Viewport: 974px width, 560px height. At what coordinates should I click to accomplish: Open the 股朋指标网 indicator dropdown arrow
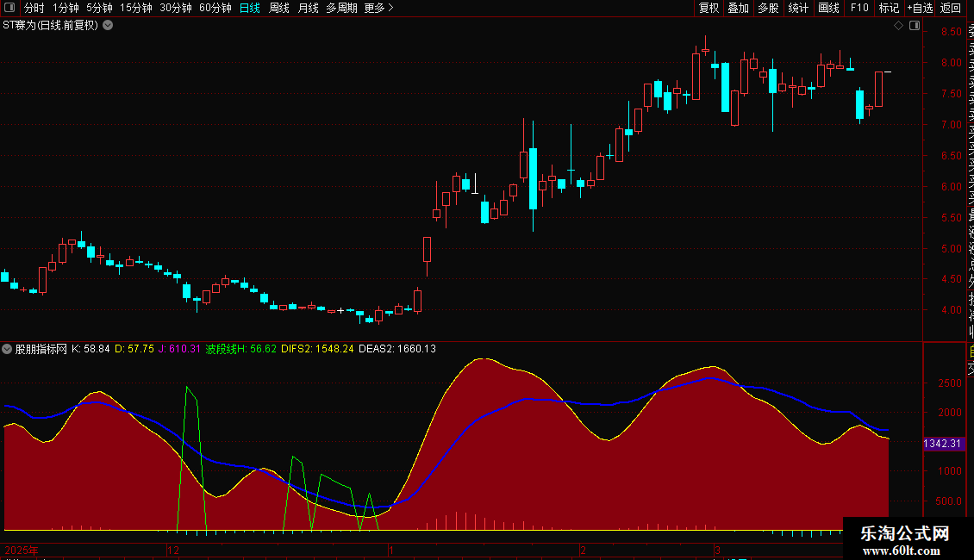7,349
